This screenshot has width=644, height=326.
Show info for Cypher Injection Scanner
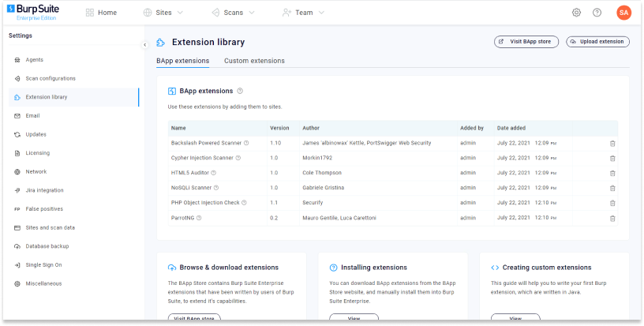238,158
